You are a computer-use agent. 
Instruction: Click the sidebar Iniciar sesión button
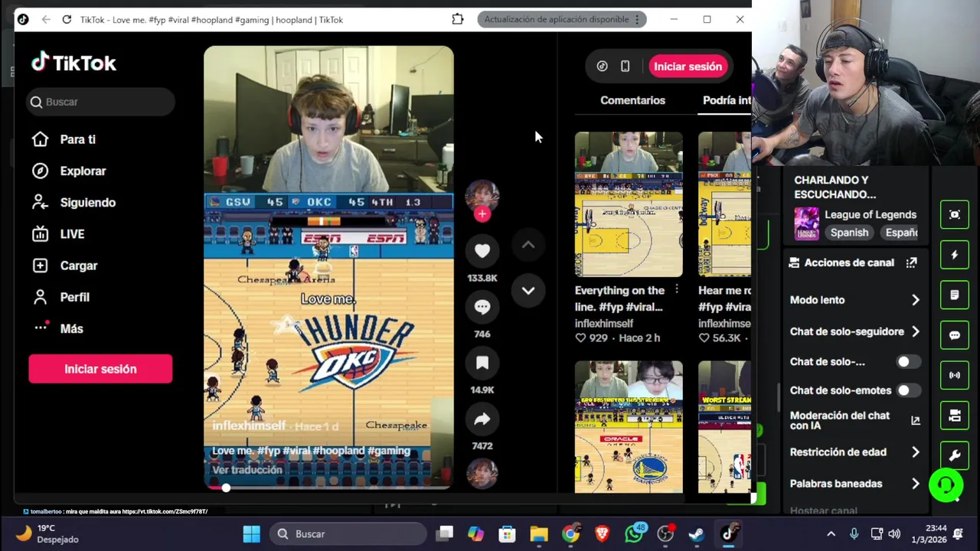click(x=100, y=369)
